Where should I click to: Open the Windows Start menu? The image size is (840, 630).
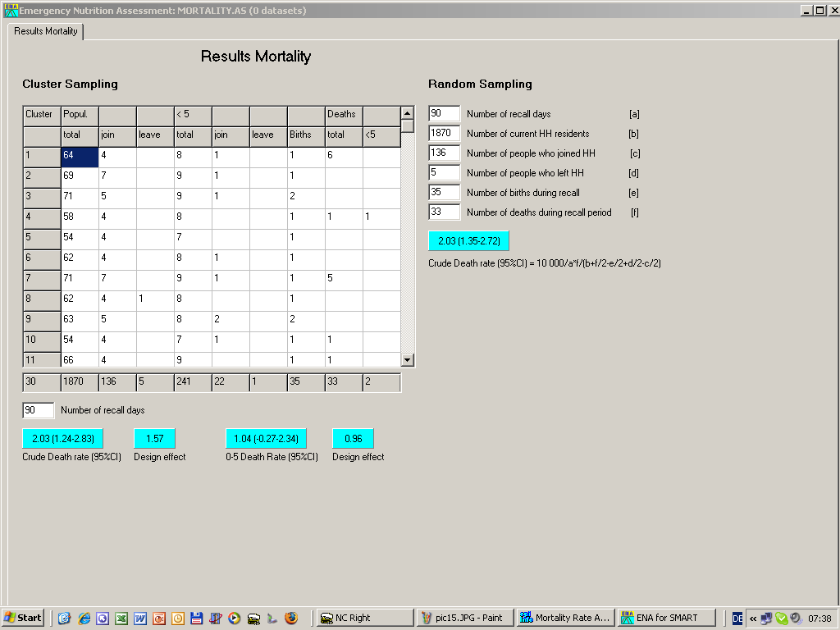[24, 618]
